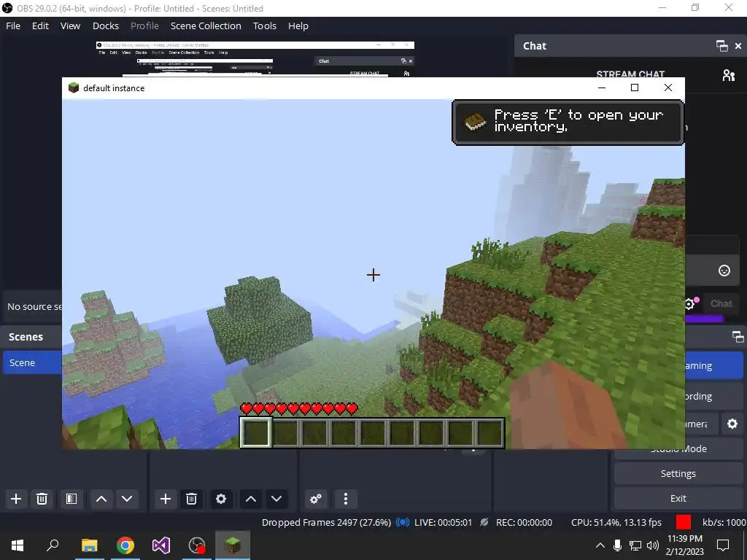Maximize the default instance Minecraft window

click(x=635, y=87)
